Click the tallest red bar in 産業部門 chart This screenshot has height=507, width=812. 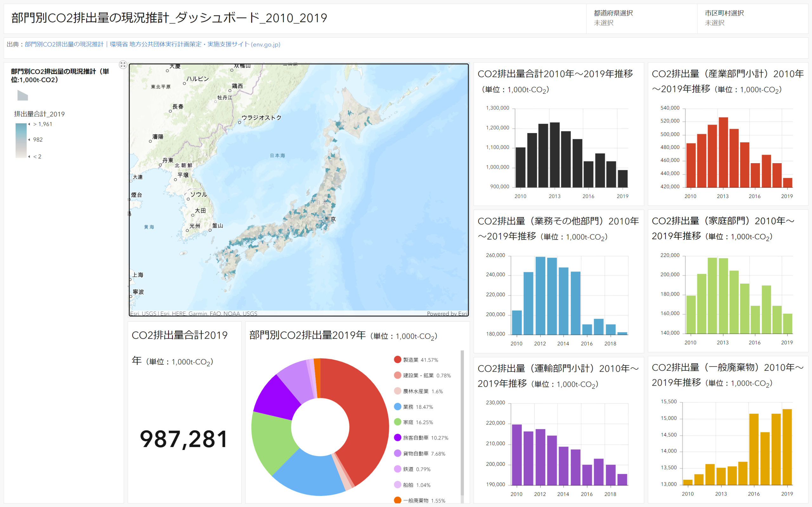[723, 152]
